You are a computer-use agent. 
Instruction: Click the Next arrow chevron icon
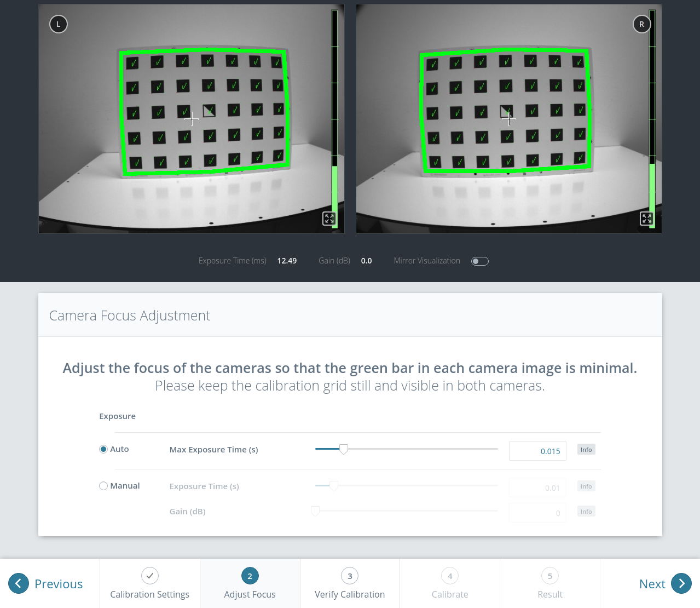coord(681,584)
